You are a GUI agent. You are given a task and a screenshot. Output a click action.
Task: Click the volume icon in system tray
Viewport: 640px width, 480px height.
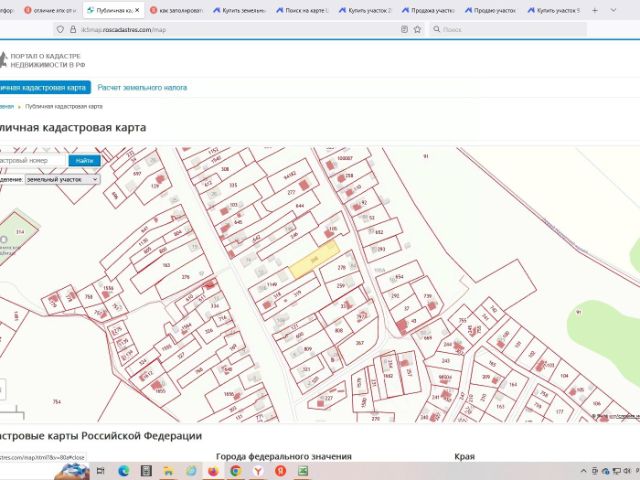(x=627, y=471)
